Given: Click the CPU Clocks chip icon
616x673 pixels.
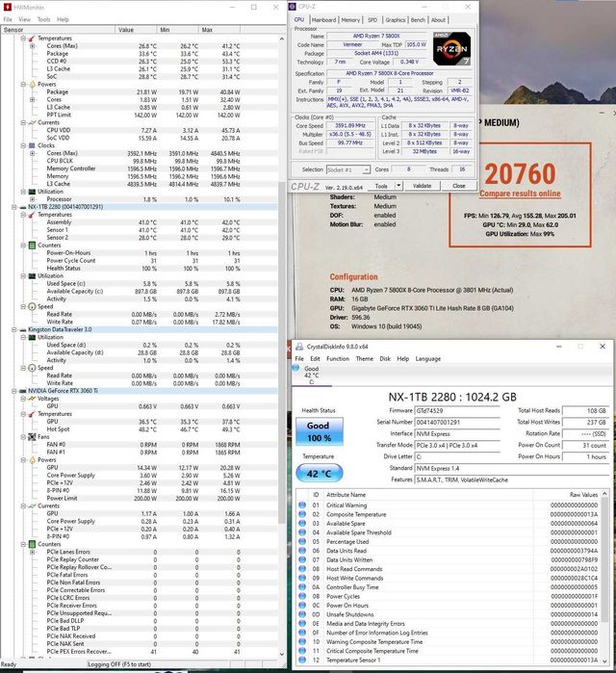Looking at the screenshot, I should point(32,145).
